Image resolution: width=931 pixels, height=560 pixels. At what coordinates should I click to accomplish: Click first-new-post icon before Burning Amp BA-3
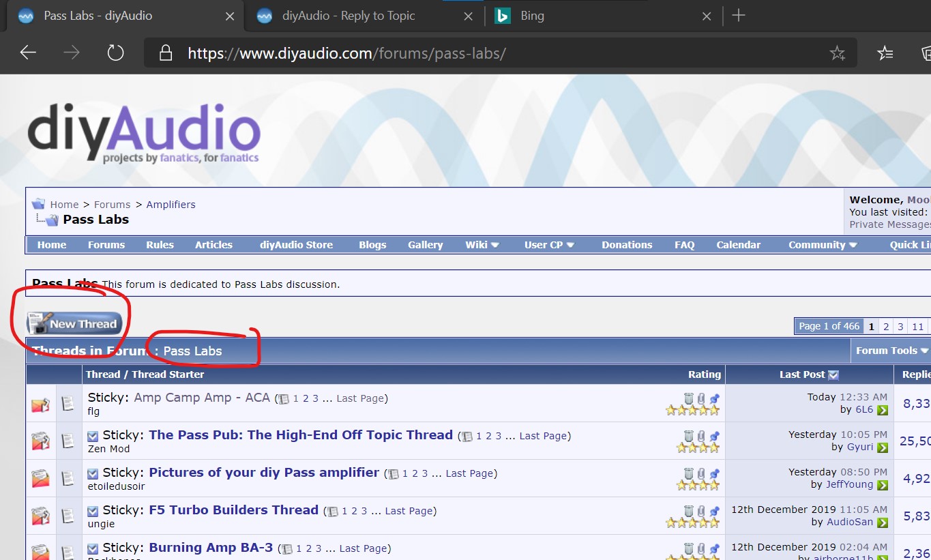(93, 548)
